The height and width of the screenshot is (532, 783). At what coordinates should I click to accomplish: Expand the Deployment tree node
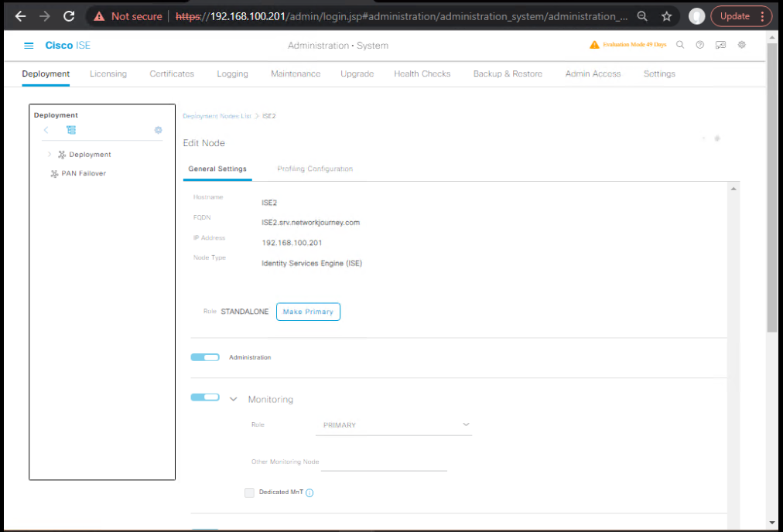click(49, 155)
